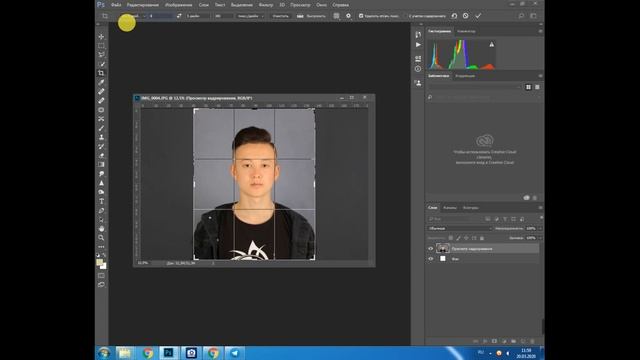The image size is (640, 360).
Task: Open the Файл menu
Action: click(116, 5)
